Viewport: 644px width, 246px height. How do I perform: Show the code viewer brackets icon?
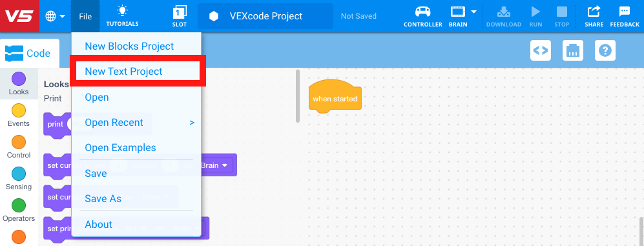point(541,50)
